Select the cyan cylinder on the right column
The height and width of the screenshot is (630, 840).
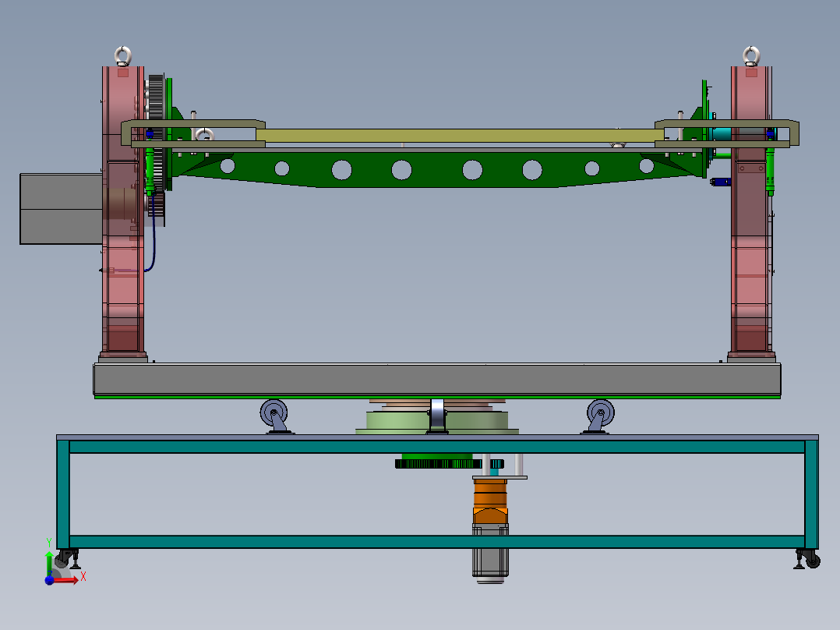coord(721,133)
